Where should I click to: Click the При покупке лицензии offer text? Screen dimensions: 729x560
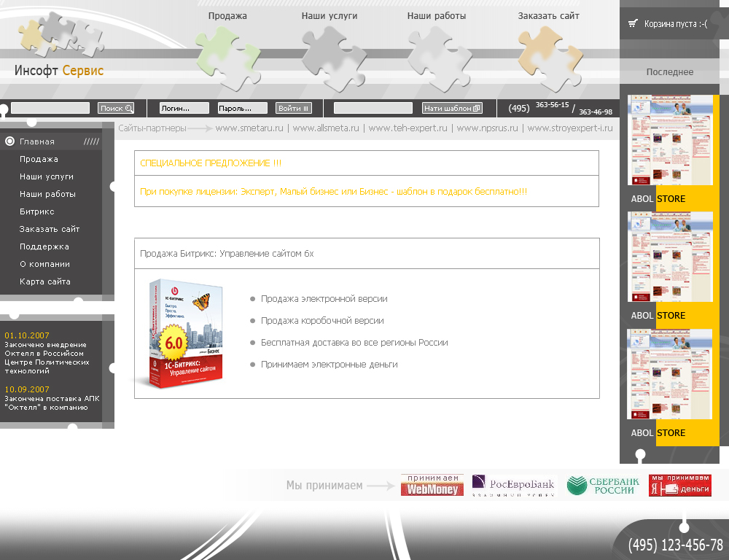coord(333,192)
